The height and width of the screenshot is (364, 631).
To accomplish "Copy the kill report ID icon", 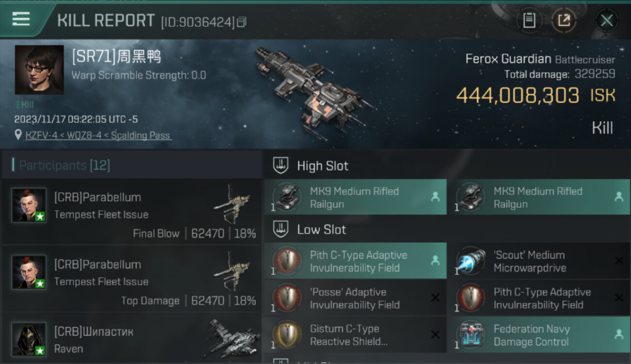I will point(242,22).
